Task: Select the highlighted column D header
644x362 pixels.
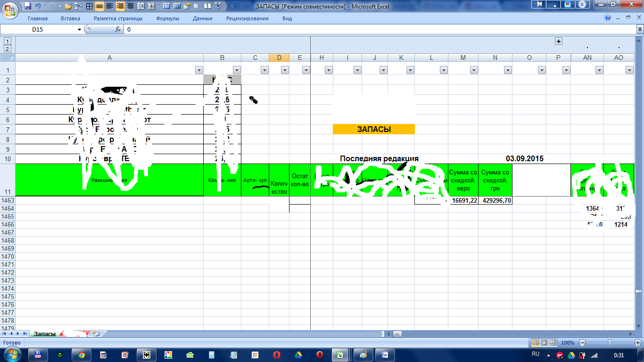Action: [279, 58]
